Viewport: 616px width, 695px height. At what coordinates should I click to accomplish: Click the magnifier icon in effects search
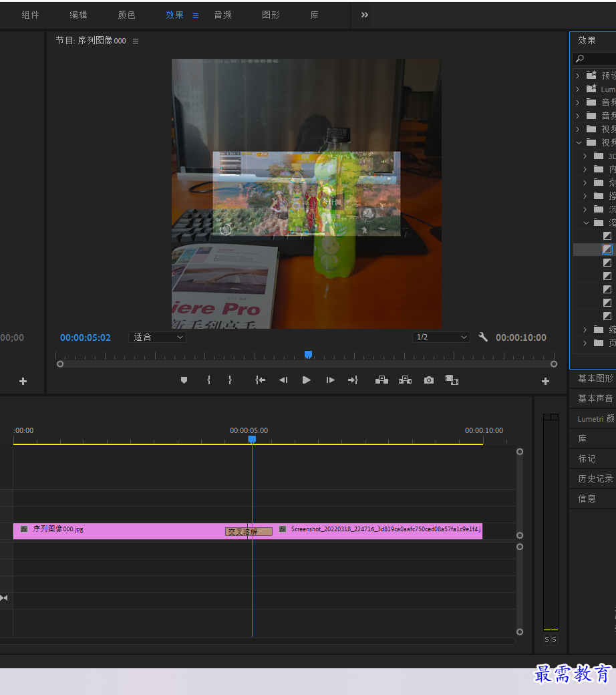580,59
